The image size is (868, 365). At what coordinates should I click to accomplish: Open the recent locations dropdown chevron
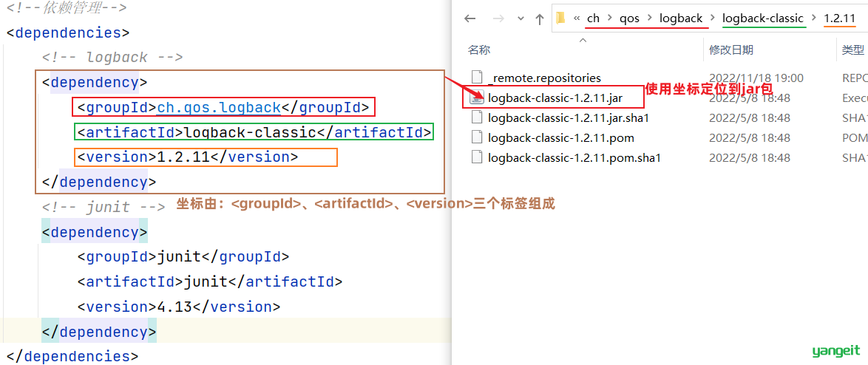[x=521, y=18]
